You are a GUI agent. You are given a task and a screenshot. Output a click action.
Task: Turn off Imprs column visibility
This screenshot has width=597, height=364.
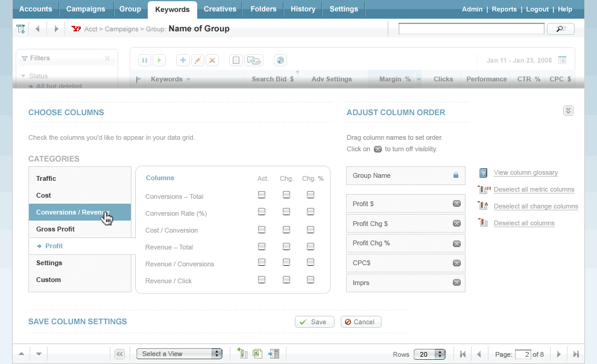click(x=456, y=283)
